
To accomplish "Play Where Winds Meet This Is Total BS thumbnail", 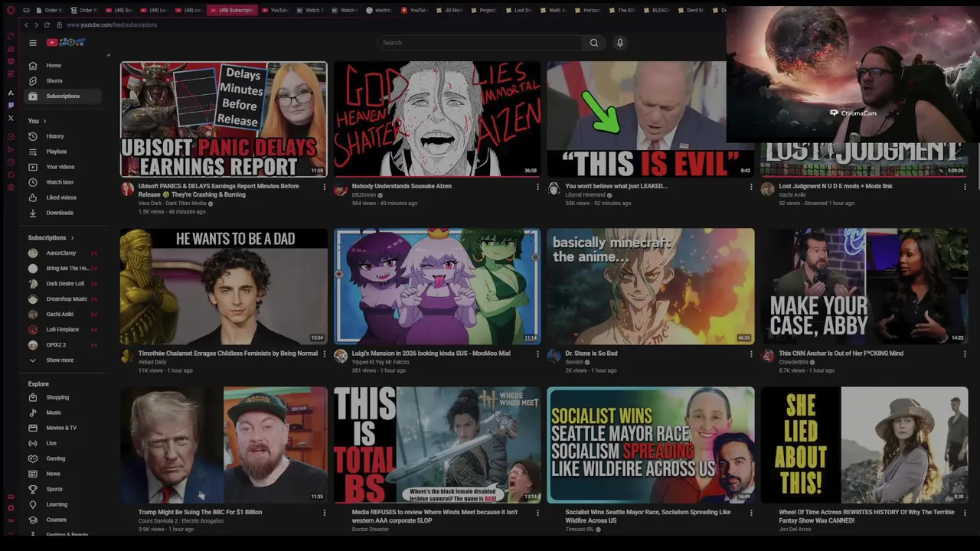I will (x=437, y=445).
